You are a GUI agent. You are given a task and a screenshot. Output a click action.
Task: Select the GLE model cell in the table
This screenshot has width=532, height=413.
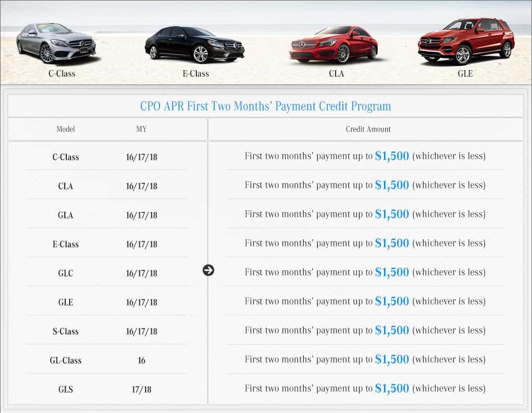tap(65, 302)
